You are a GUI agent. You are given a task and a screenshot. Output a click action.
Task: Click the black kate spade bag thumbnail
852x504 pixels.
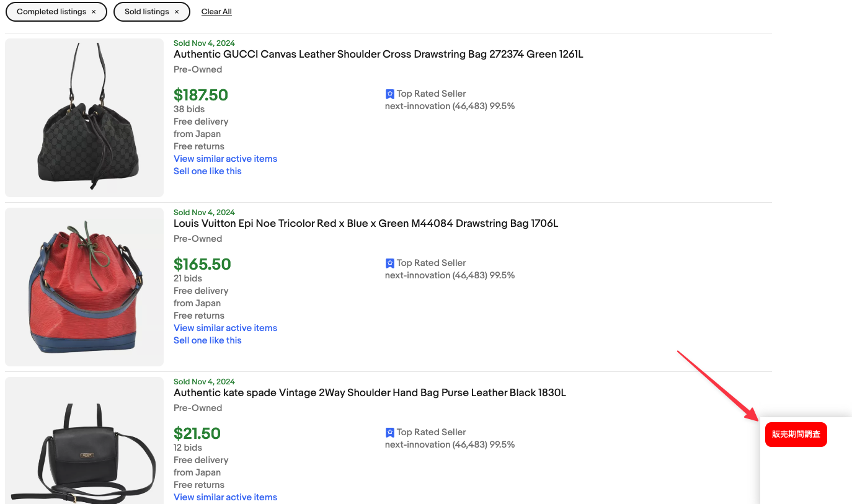pos(84,440)
